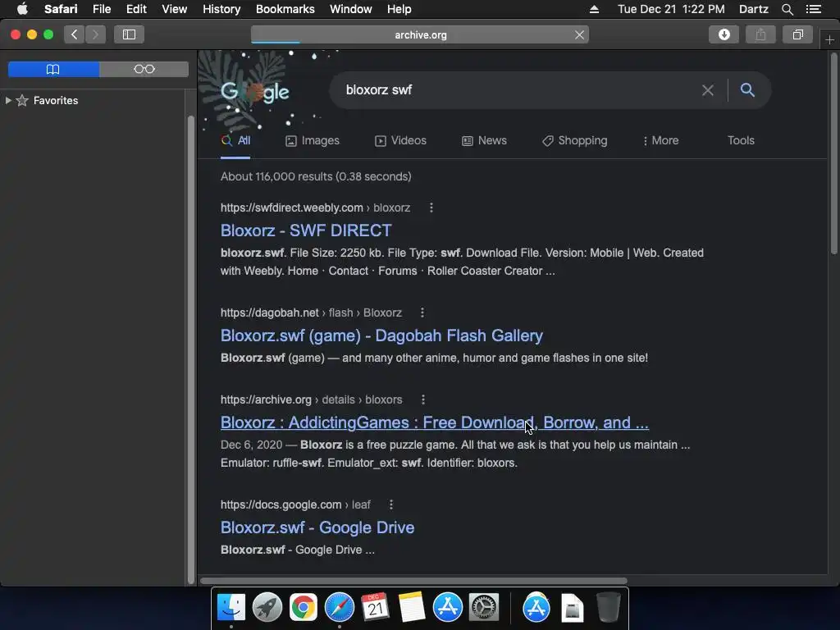Image resolution: width=840 pixels, height=630 pixels.
Task: Open the View menu
Action: 174,9
